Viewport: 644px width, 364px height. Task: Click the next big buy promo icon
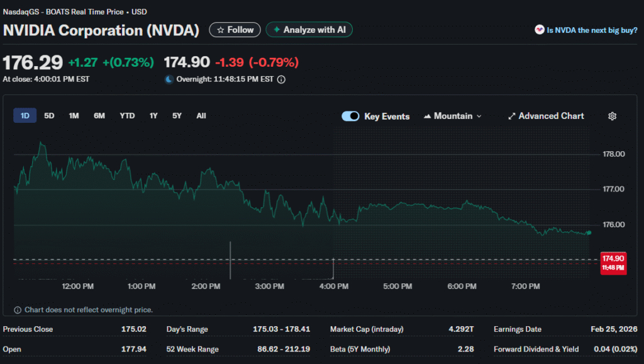click(x=539, y=30)
